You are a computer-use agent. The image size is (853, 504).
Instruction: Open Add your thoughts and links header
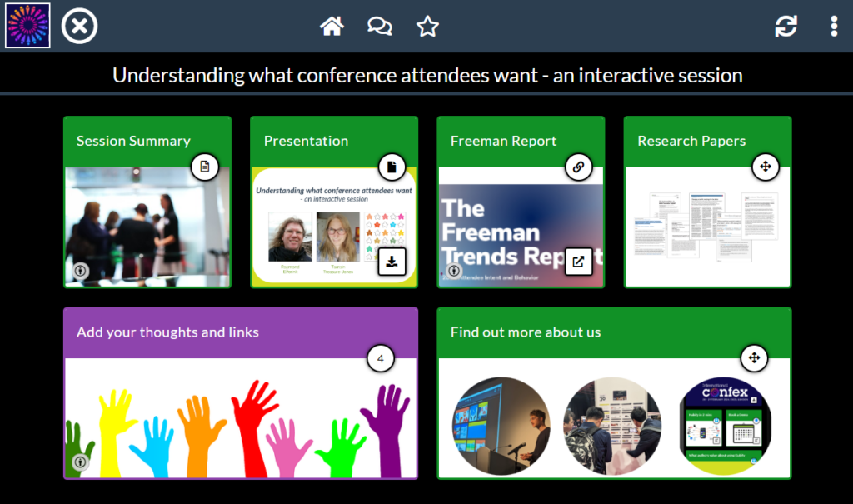click(241, 332)
